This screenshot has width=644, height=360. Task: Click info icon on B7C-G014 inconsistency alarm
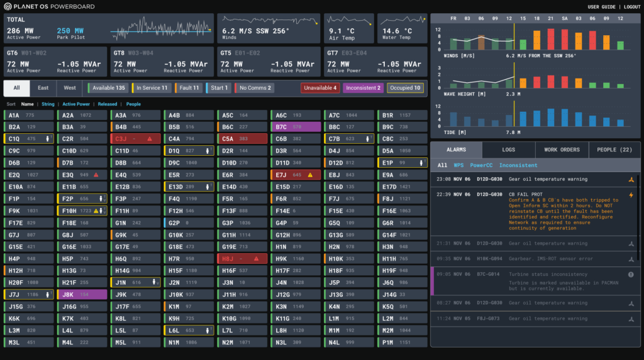[631, 275]
